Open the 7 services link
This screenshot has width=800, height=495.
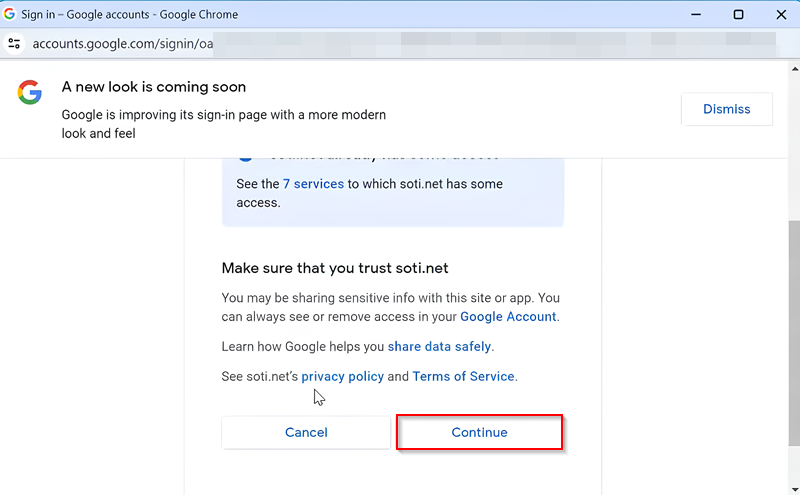pyautogui.click(x=313, y=184)
